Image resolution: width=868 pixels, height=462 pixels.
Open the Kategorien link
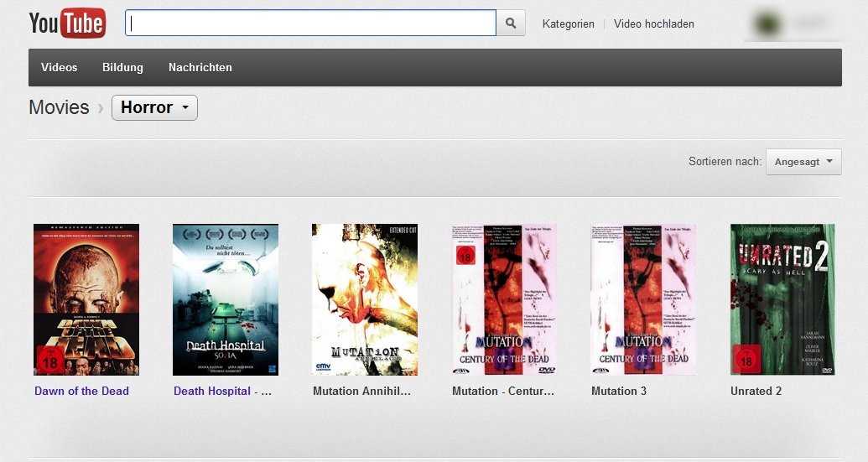(x=568, y=23)
